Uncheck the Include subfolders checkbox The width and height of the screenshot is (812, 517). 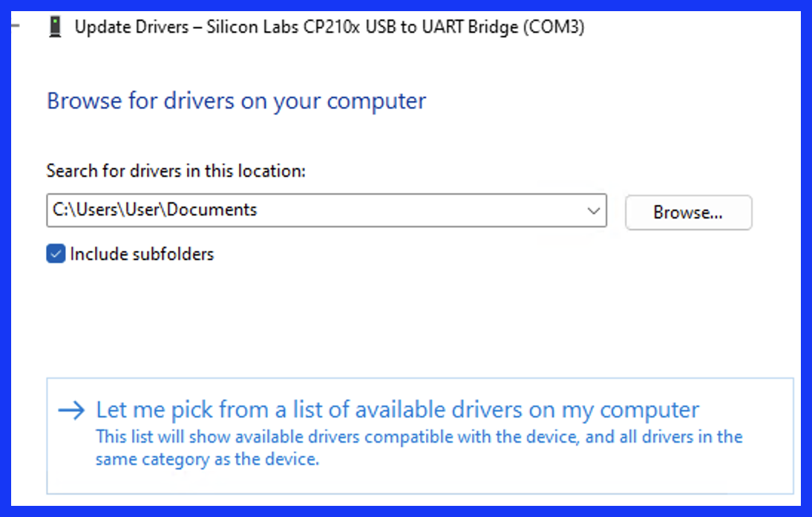click(56, 254)
